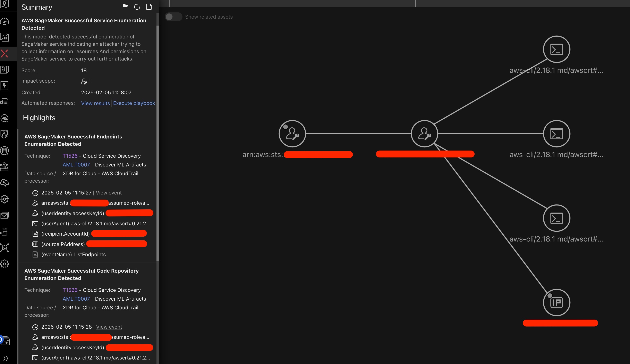Select the central access key user node
Viewport: 630px width, 364px height.
click(x=424, y=134)
